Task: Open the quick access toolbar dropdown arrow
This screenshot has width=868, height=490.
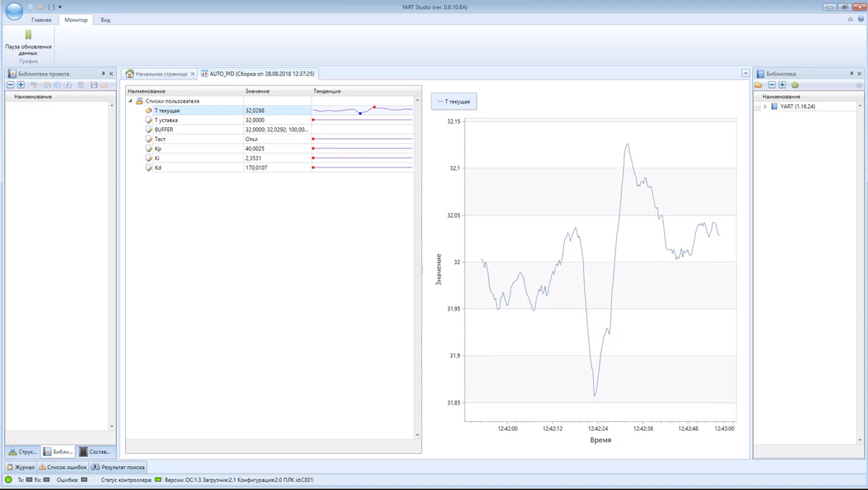Action: pos(60,7)
